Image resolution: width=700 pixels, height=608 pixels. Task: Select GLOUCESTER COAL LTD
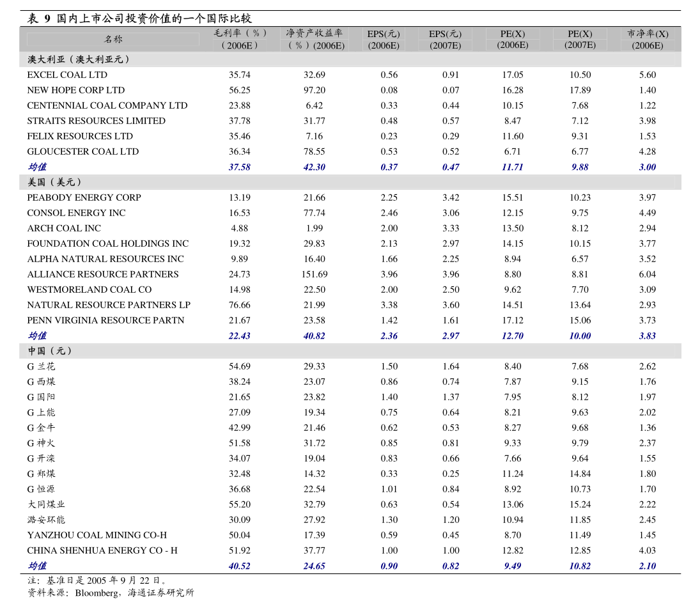click(83, 152)
